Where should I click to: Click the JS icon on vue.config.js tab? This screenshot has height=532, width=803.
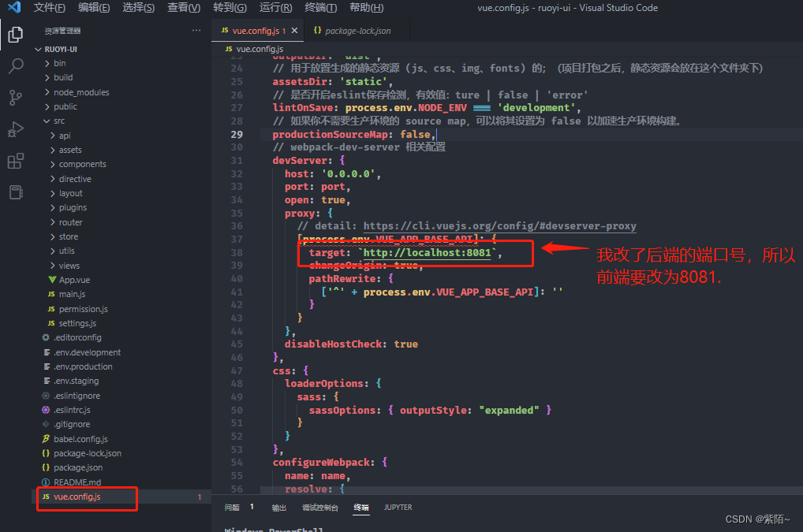(x=224, y=31)
